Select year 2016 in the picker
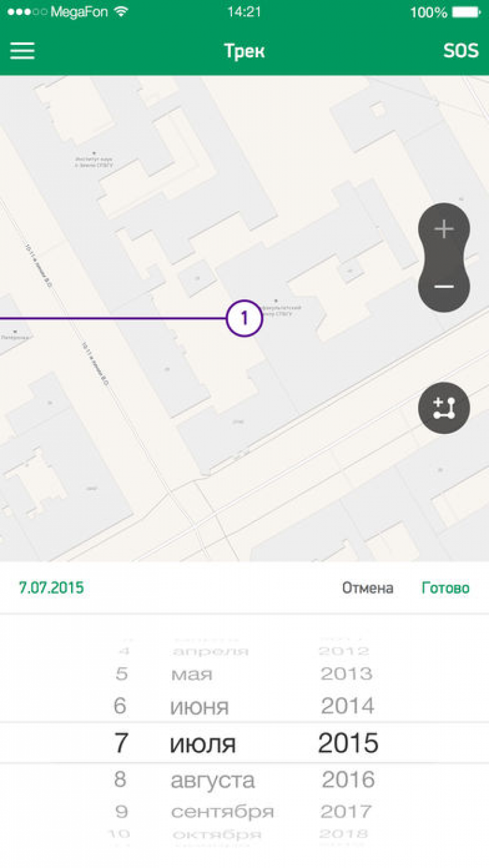The image size is (489, 868). (348, 779)
